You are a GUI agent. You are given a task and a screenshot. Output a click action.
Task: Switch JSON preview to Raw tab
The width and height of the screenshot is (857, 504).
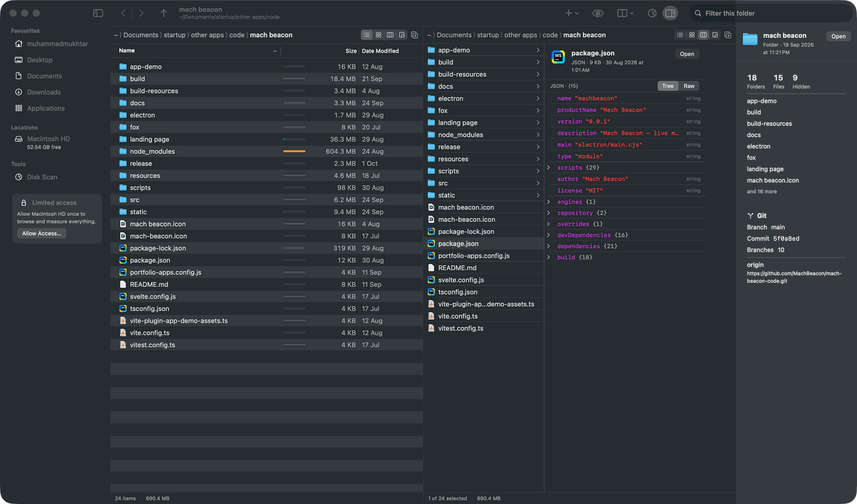click(689, 86)
